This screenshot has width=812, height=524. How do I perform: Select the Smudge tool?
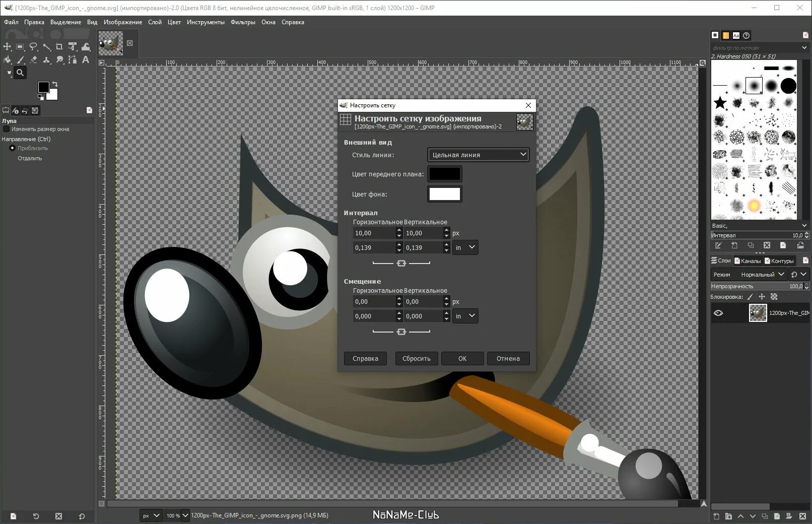[59, 60]
